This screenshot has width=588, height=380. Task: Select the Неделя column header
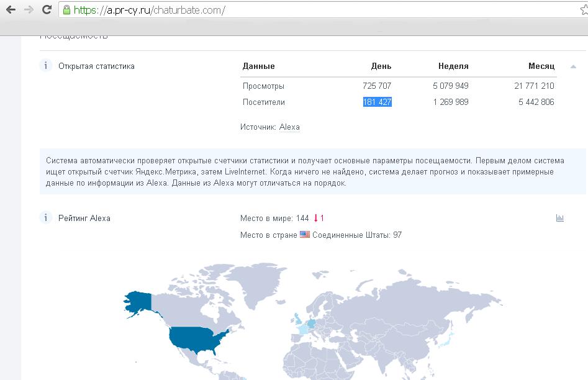click(453, 66)
